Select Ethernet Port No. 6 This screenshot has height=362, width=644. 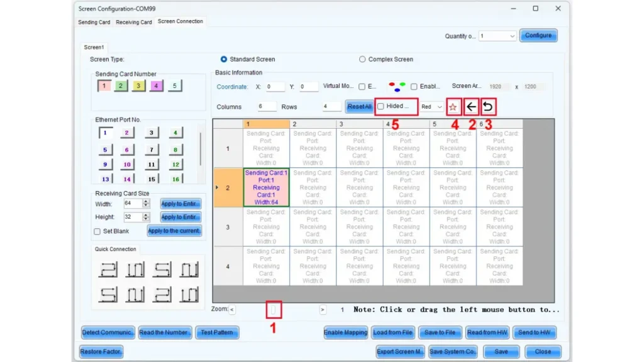click(x=126, y=150)
